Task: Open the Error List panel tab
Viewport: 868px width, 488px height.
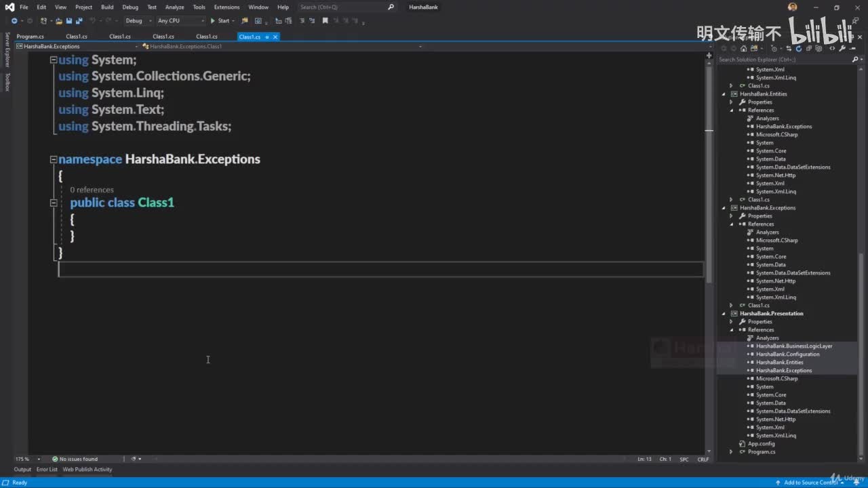Action: [47, 469]
